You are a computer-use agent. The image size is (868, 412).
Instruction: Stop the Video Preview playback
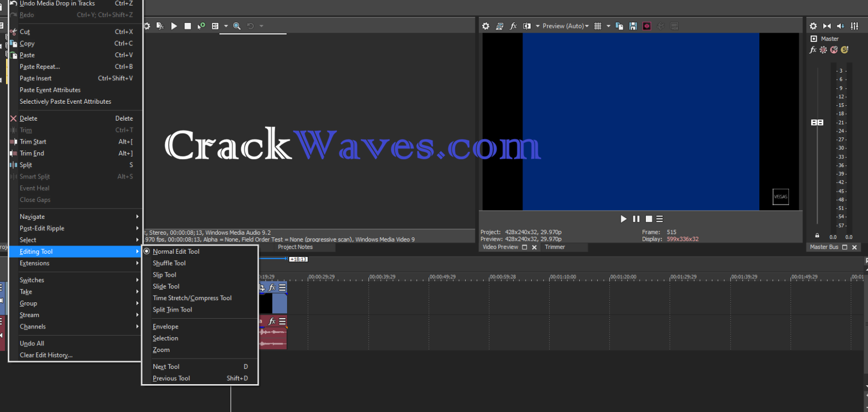[x=649, y=219]
